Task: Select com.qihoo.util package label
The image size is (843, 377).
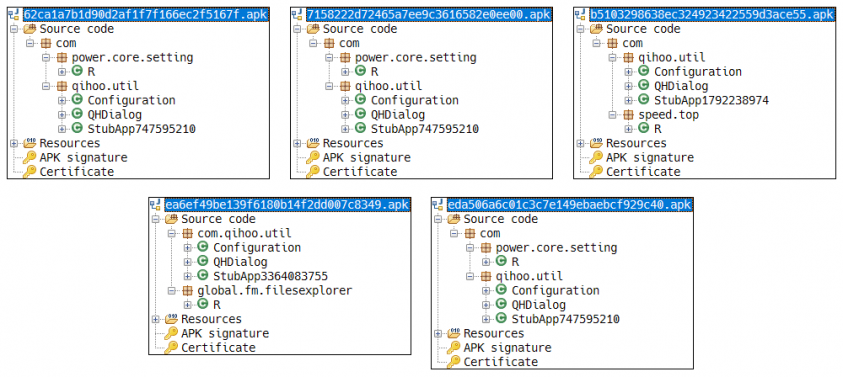Action: click(244, 233)
